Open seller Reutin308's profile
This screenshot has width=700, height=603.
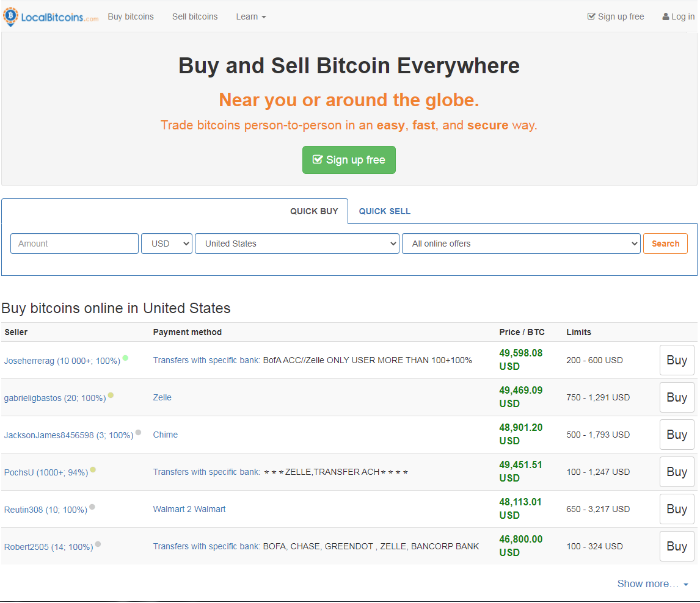coord(46,510)
